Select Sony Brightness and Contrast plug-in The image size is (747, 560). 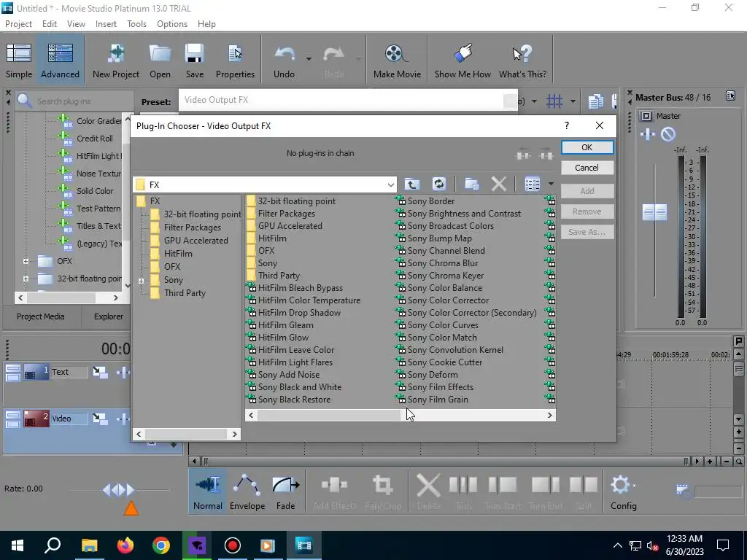click(x=464, y=214)
